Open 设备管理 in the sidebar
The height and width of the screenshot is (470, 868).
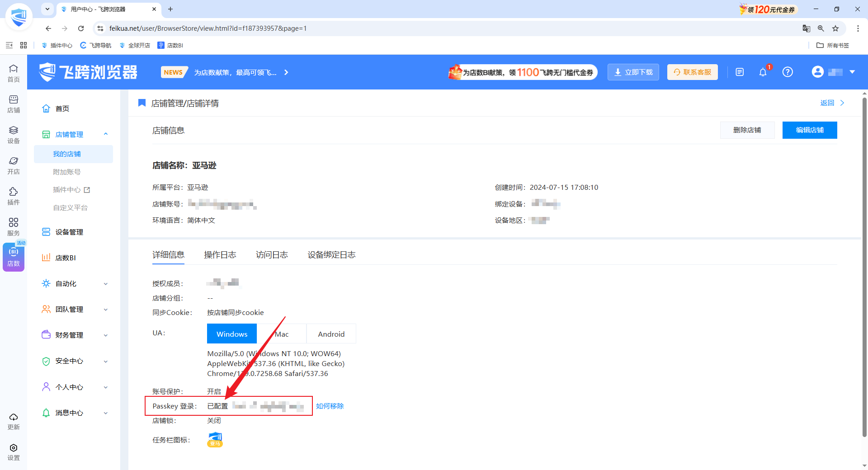coord(69,232)
